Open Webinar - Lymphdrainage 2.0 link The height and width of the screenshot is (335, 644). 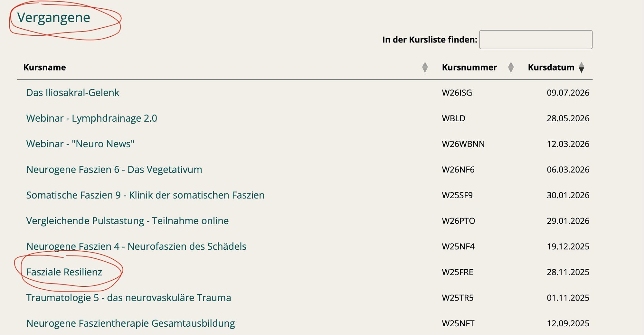[x=92, y=118]
